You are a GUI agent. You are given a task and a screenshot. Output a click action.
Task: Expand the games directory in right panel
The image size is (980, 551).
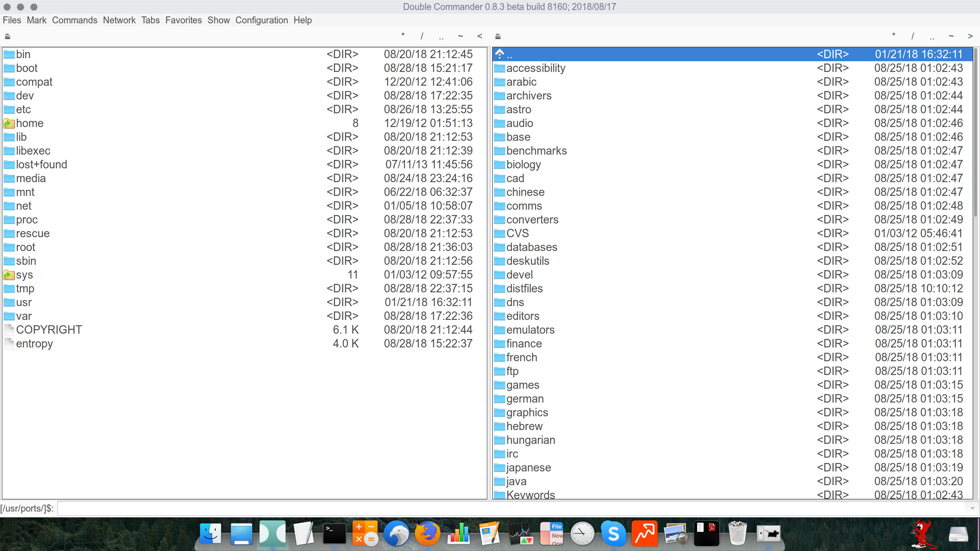[x=523, y=385]
